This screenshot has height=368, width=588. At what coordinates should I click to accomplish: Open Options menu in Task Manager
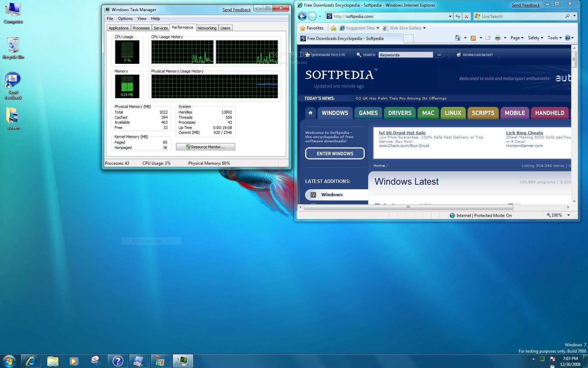[x=125, y=19]
